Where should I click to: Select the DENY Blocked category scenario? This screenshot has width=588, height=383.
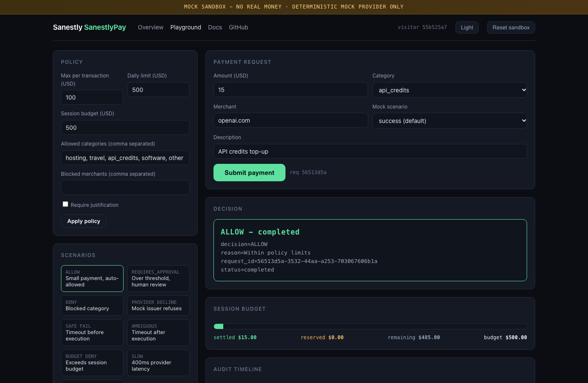pyautogui.click(x=92, y=306)
